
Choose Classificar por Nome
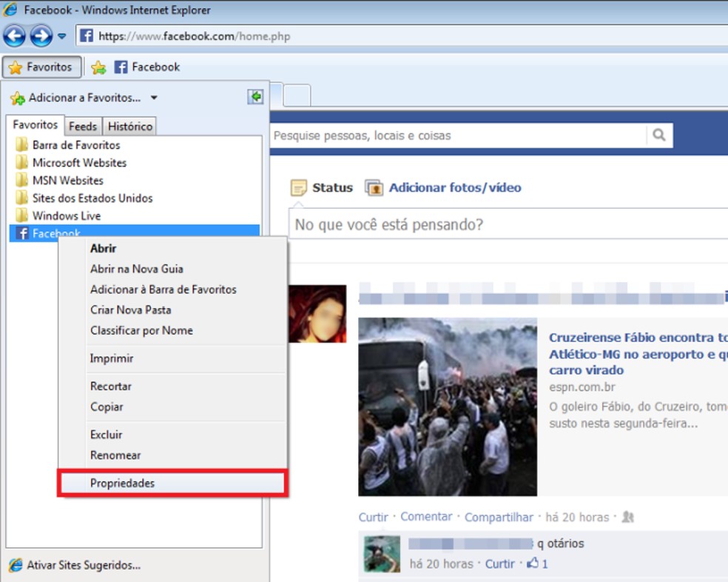(172, 330)
